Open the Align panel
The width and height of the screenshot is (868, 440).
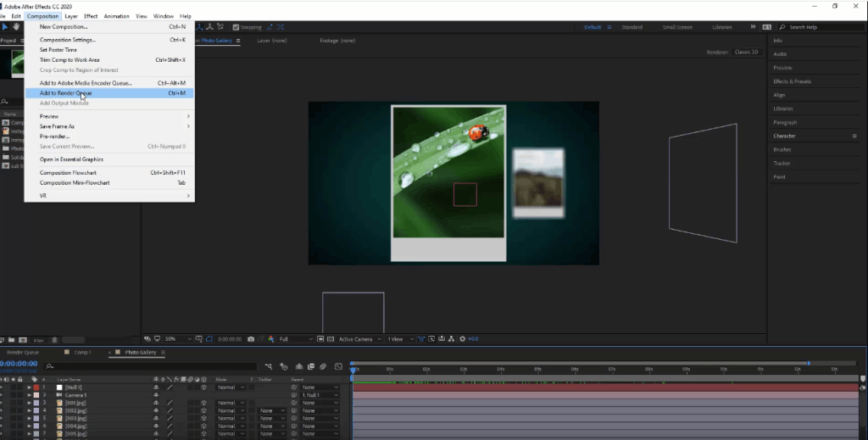pyautogui.click(x=780, y=95)
